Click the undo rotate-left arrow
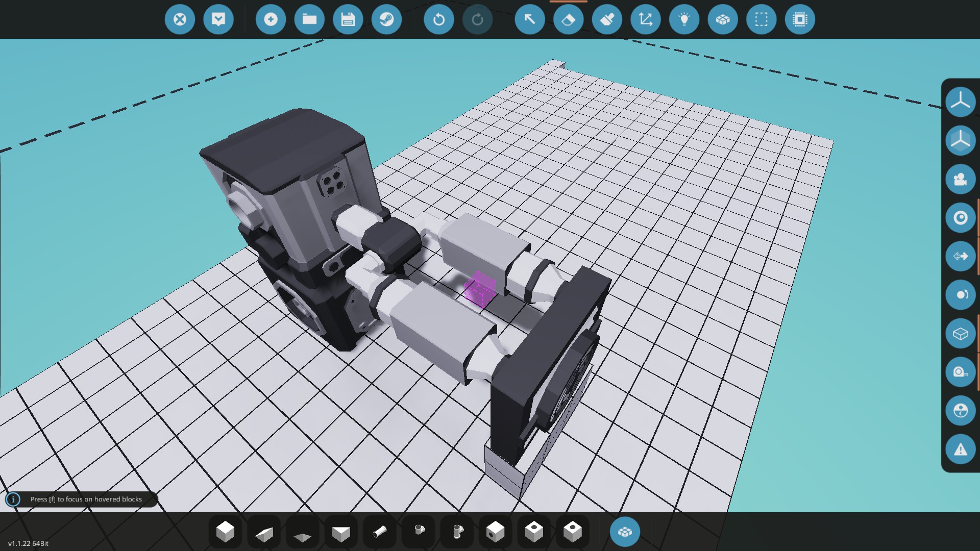The width and height of the screenshot is (980, 551). tap(438, 19)
